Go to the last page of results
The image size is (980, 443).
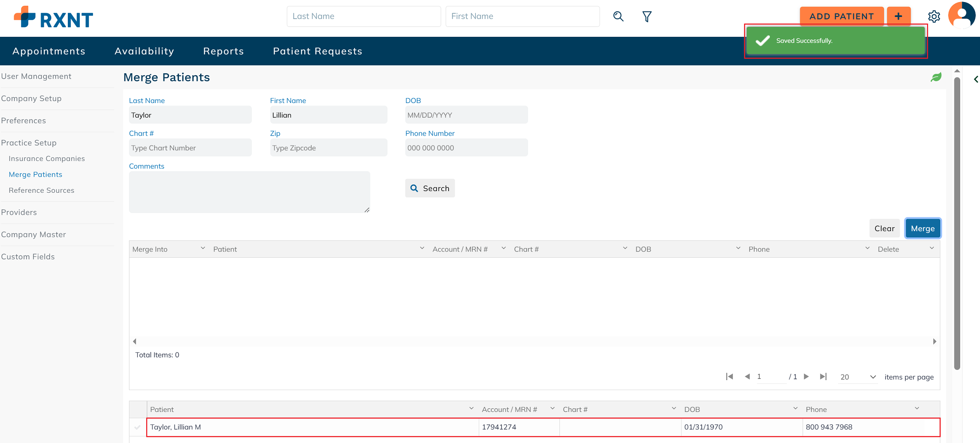click(823, 376)
